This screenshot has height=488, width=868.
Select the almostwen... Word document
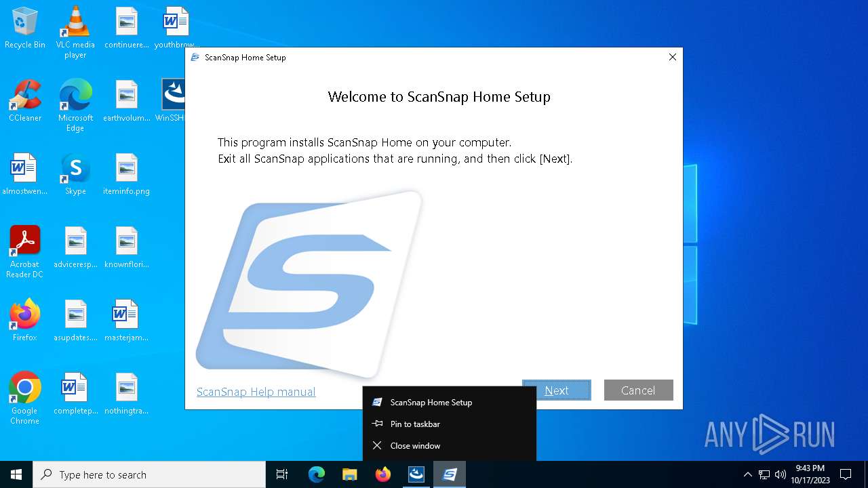pos(25,174)
